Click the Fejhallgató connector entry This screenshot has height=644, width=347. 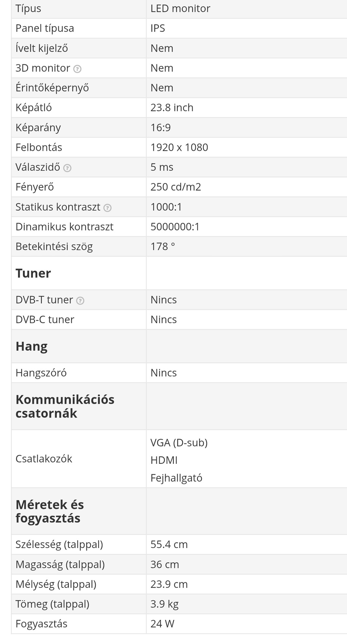[176, 478]
